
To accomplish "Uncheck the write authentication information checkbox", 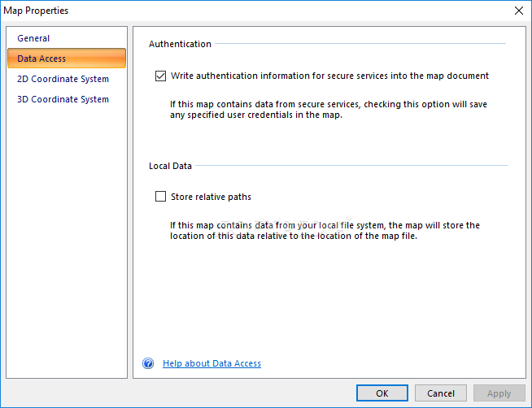I will tap(160, 76).
